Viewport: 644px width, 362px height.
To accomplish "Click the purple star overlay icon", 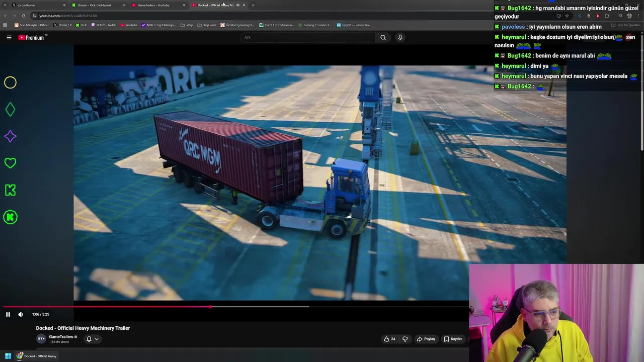I will 10,136.
